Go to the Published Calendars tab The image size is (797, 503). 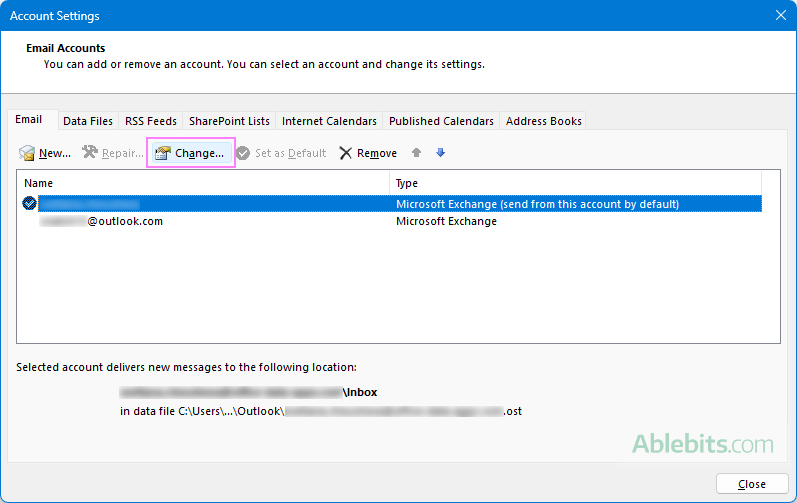(x=441, y=121)
